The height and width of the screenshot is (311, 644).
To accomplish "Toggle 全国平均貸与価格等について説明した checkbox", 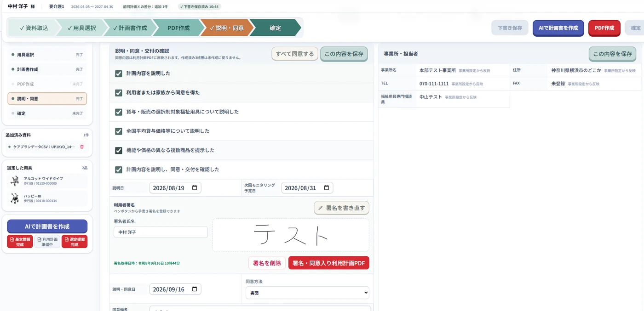I will tap(119, 131).
